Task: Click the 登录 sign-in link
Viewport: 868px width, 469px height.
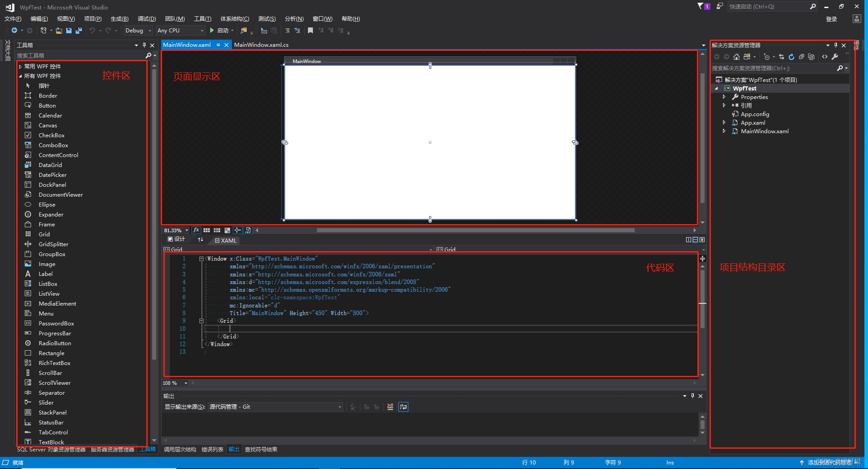Action: pyautogui.click(x=832, y=18)
